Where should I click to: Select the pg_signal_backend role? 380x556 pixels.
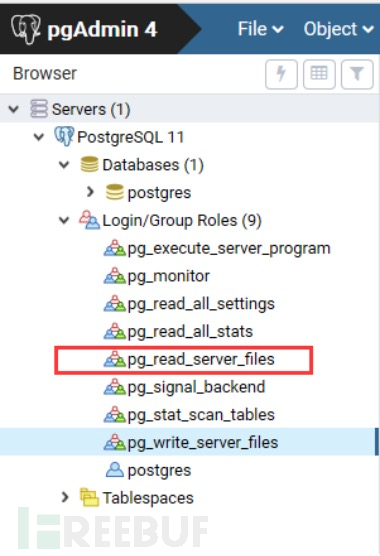tap(196, 388)
